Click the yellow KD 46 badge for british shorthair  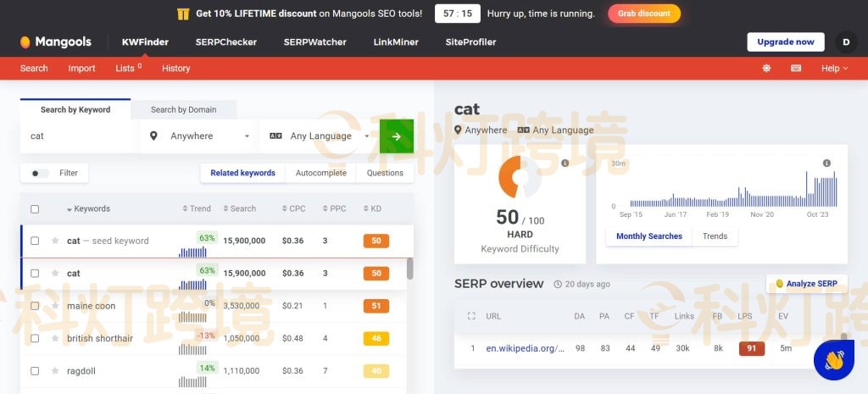pyautogui.click(x=376, y=338)
